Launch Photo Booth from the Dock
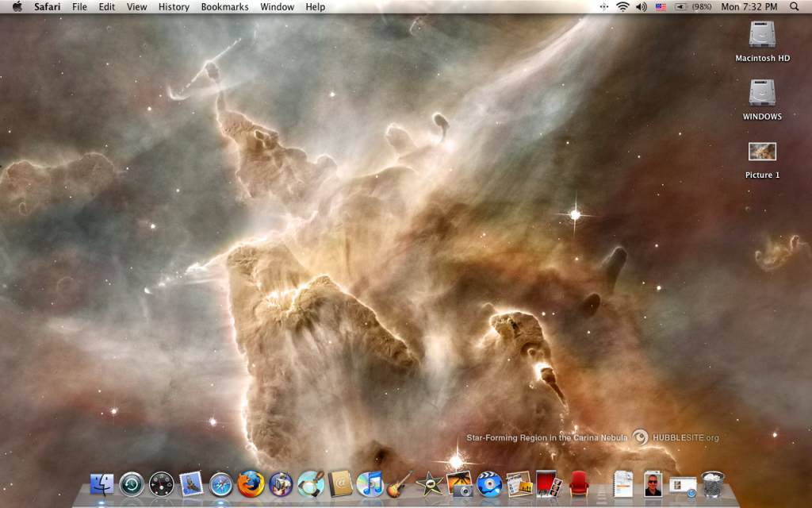 tap(549, 483)
